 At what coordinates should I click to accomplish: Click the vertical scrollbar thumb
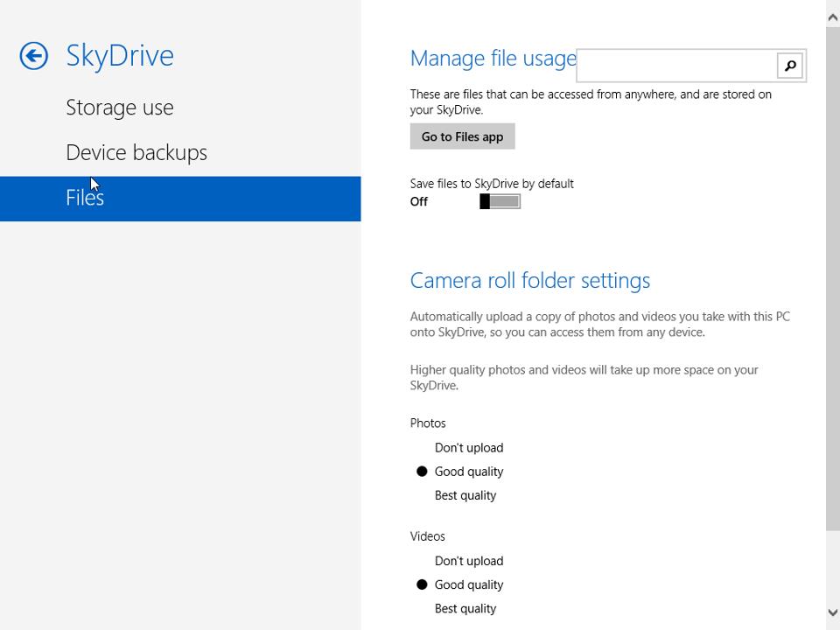pos(832,278)
